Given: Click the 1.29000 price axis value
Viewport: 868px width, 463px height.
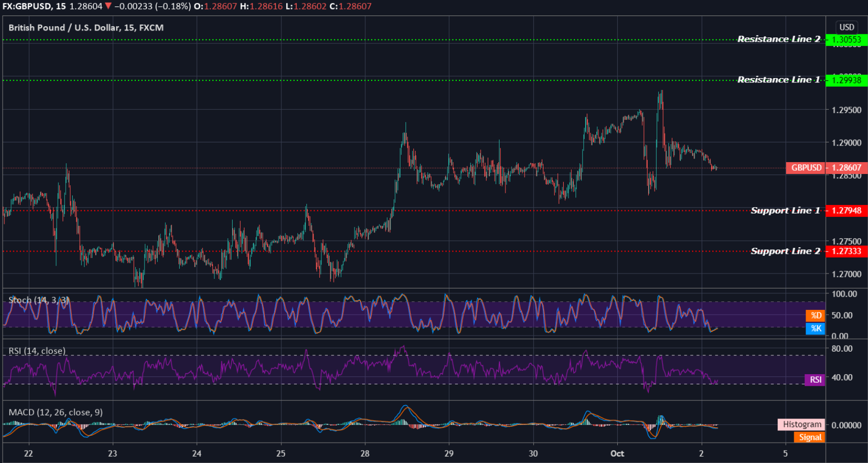Looking at the screenshot, I should (x=847, y=143).
